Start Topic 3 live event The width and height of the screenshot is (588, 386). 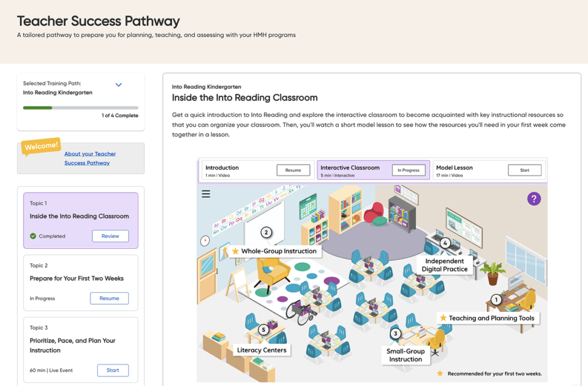113,370
